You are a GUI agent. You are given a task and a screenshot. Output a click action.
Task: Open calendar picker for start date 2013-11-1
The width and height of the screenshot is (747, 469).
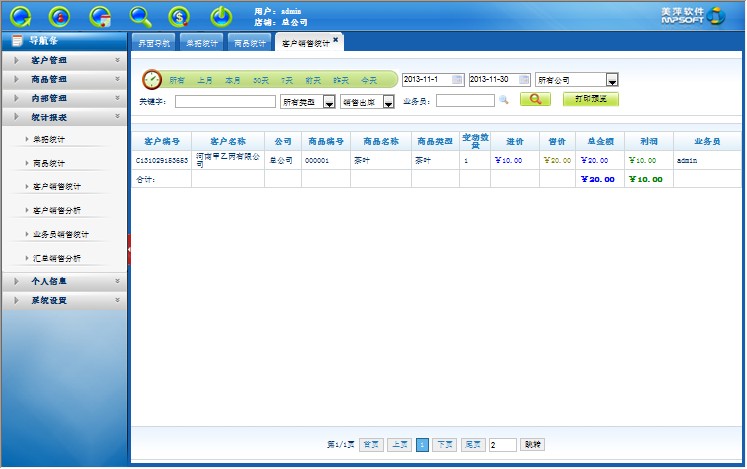click(x=457, y=79)
